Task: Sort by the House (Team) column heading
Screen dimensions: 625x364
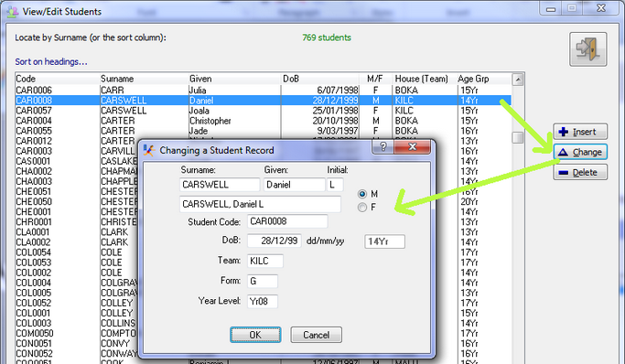Action: click(424, 79)
